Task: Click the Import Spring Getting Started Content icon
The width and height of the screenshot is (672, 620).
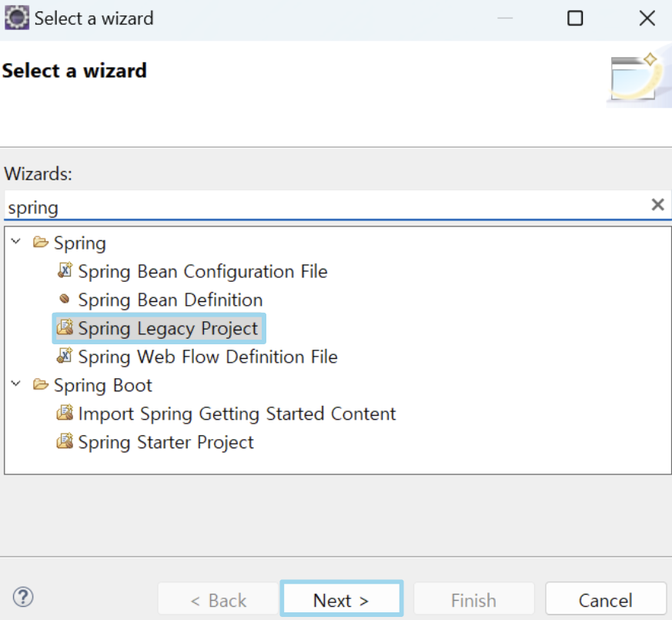Action: tap(65, 413)
